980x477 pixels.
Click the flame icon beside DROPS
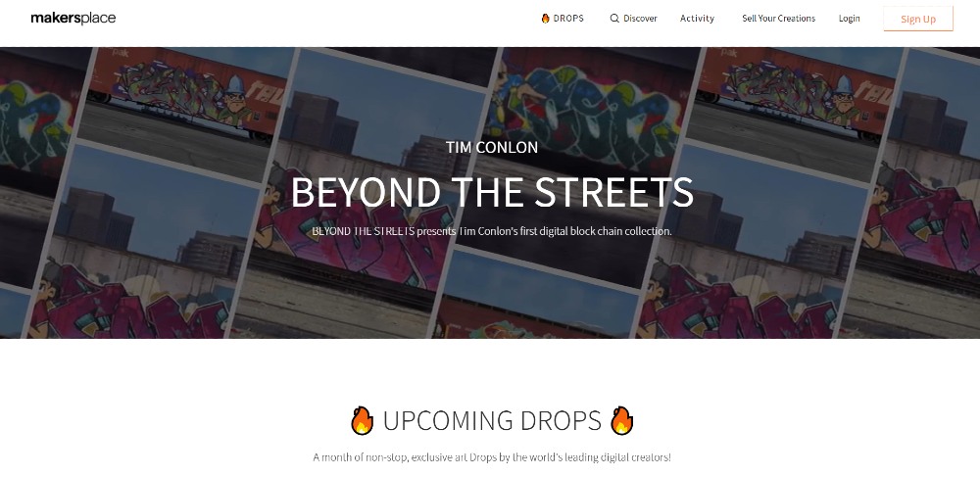[x=545, y=19]
